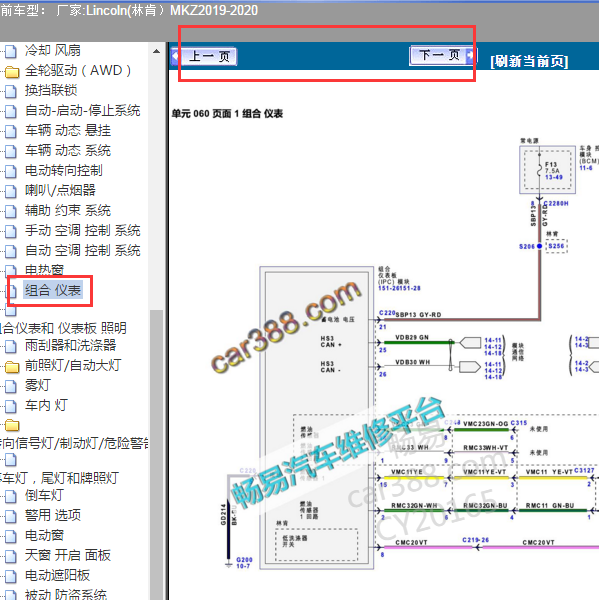Select 雨刮器和洗涤器 entry
Viewport: 599px width, 600px height.
(x=70, y=345)
